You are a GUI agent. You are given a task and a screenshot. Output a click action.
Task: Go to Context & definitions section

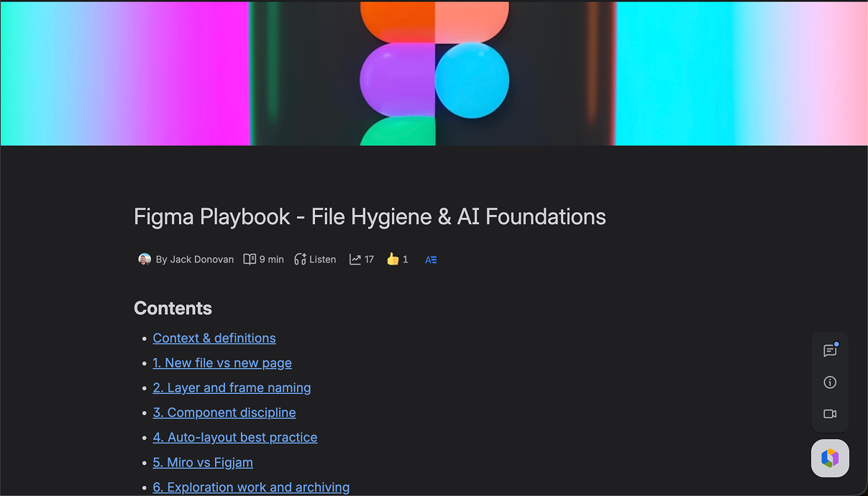214,338
